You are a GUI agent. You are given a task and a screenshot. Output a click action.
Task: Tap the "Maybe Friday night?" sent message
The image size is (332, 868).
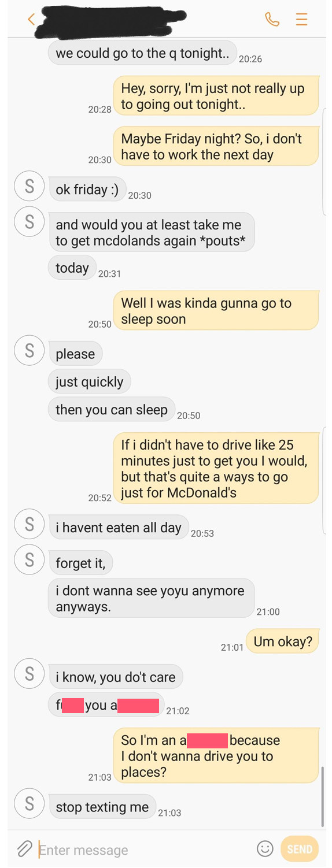(216, 147)
